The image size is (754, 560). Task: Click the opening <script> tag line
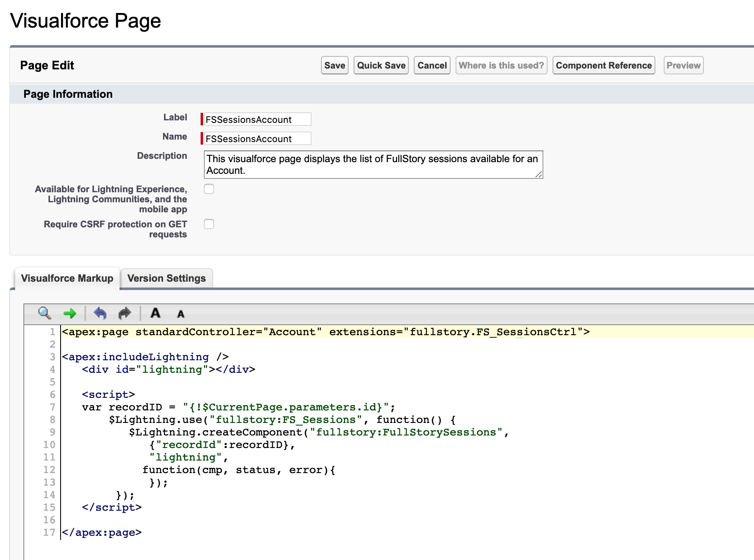109,395
